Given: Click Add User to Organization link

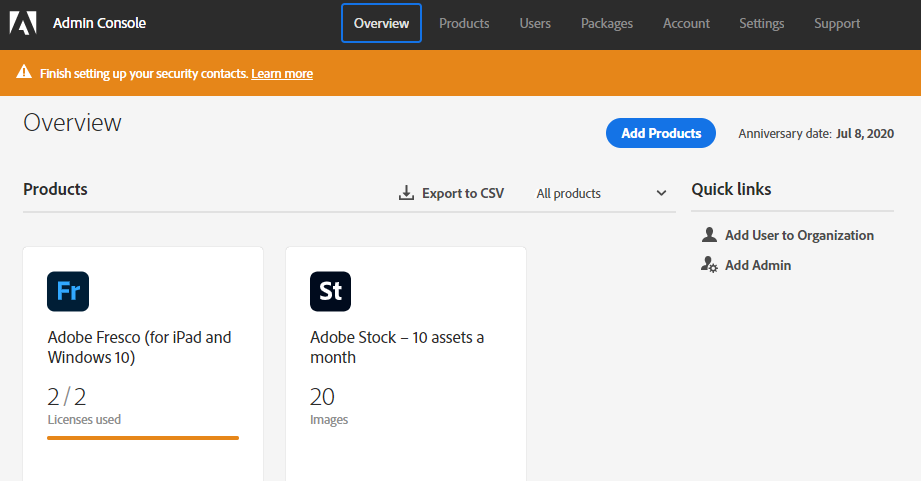Looking at the screenshot, I should click(799, 235).
